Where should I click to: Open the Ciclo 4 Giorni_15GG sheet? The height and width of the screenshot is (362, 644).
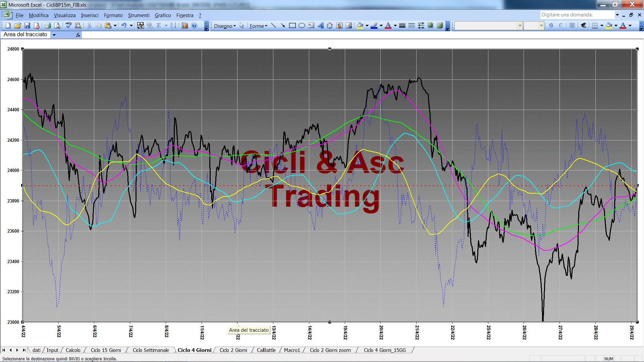[x=385, y=350]
